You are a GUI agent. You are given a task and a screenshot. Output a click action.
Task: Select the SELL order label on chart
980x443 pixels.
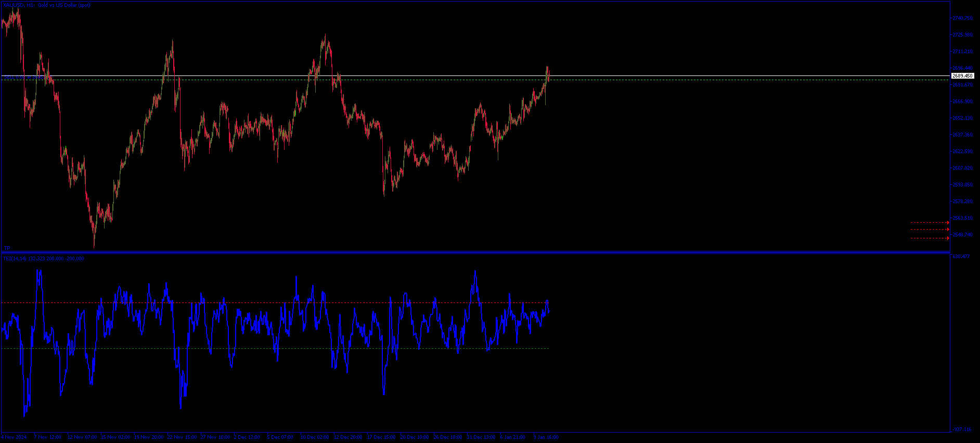click(21, 77)
